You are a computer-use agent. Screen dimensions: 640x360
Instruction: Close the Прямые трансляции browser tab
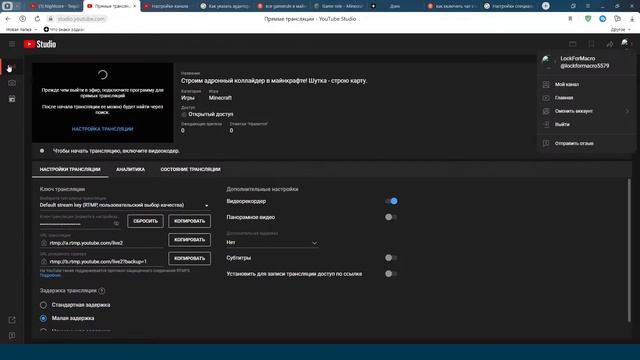(134, 6)
